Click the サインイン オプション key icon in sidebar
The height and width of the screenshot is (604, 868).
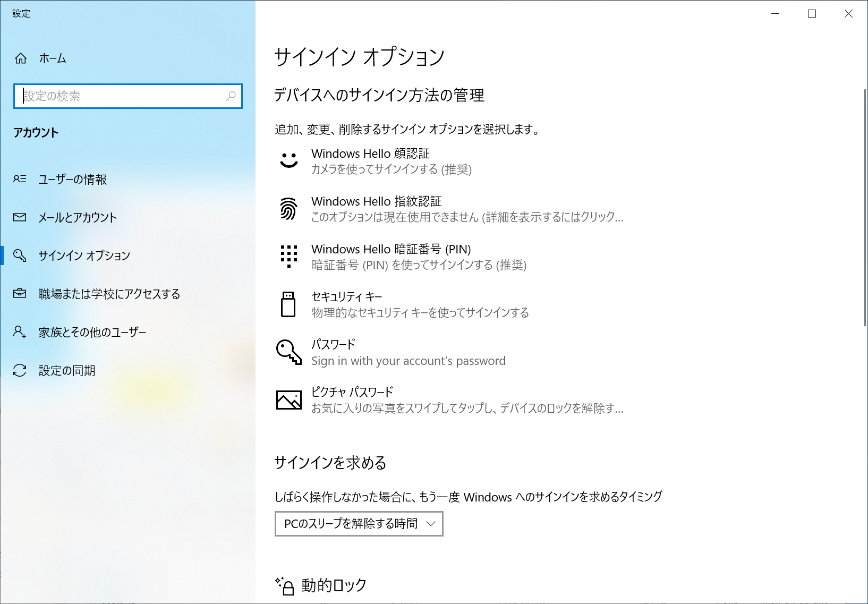(20, 256)
